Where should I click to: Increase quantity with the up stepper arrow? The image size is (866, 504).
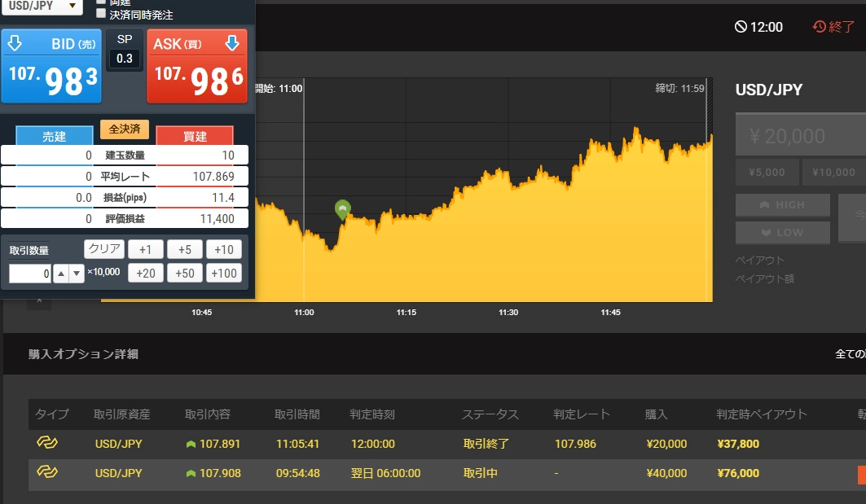pyautogui.click(x=61, y=274)
